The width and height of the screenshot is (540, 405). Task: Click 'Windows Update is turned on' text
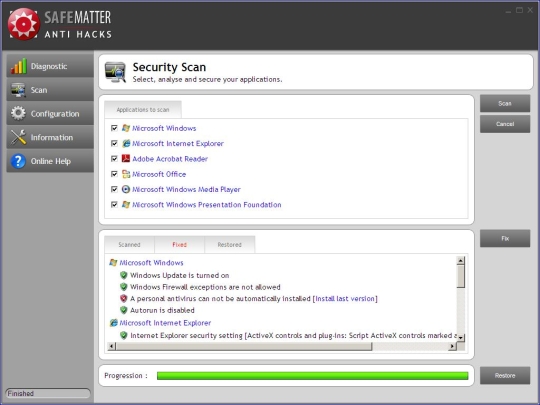coord(179,275)
